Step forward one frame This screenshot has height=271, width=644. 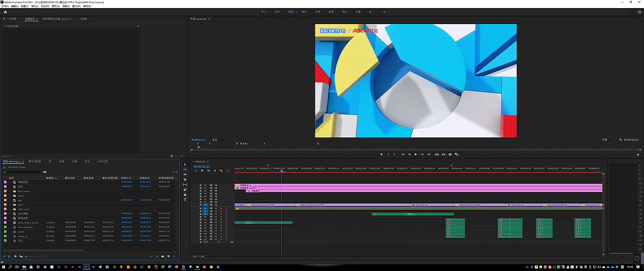coord(423,154)
